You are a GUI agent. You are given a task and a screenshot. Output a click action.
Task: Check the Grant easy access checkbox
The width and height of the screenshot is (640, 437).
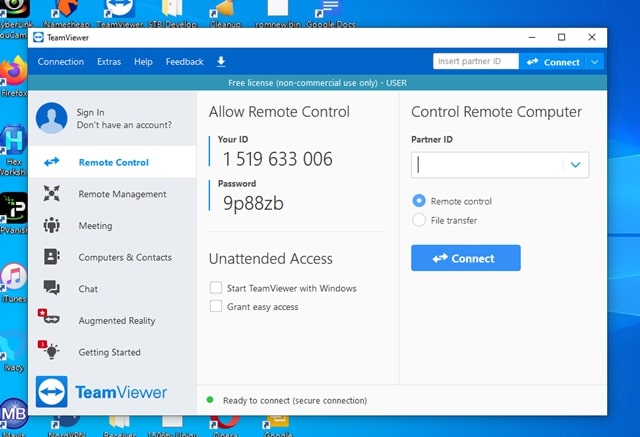[216, 306]
